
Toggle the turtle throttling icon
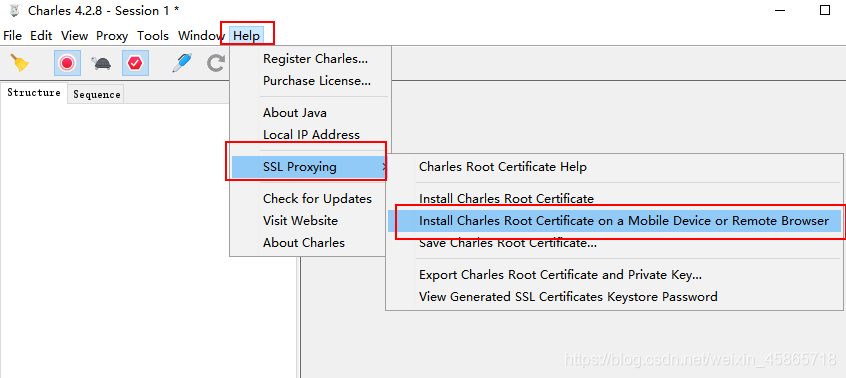[x=101, y=64]
